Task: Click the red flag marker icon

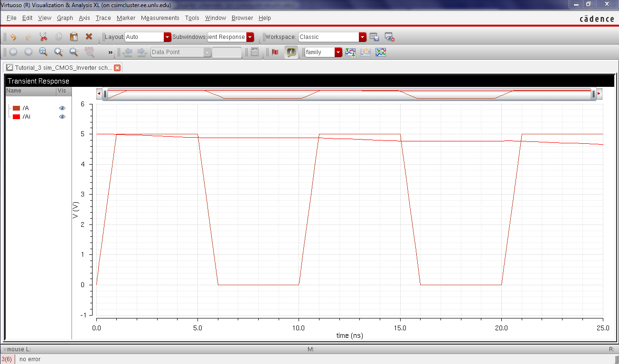Action: click(x=275, y=52)
